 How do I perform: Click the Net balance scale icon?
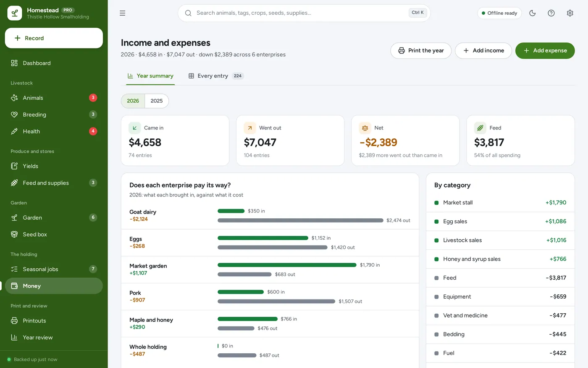[x=365, y=128]
